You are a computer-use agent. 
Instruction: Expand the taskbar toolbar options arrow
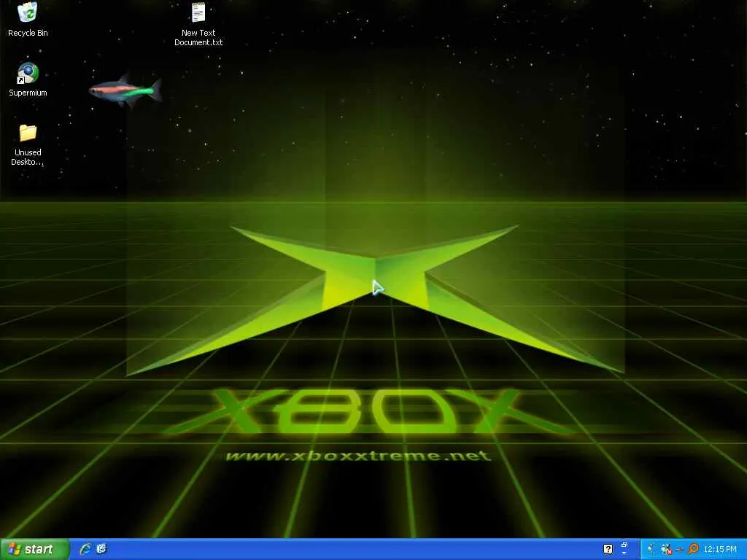624,553
